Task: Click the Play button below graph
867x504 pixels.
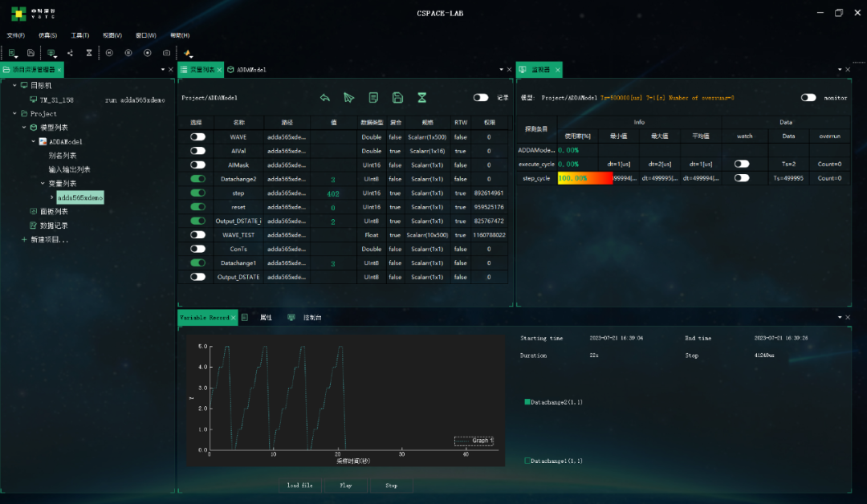Action: pos(345,486)
